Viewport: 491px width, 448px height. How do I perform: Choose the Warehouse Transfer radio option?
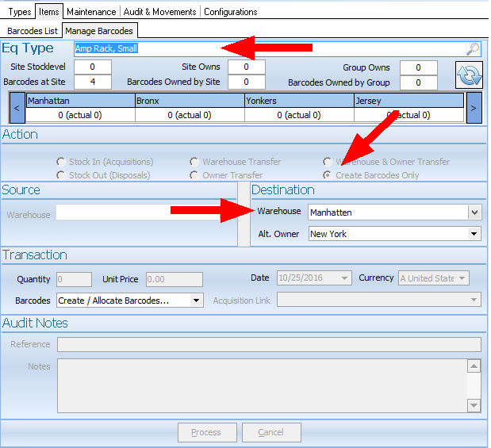[194, 162]
